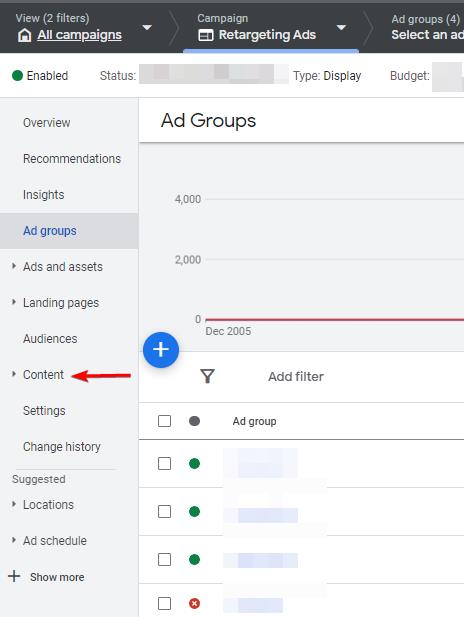This screenshot has height=617, width=464.
Task: Click the plus icon beside Show more
Action: coord(14,576)
